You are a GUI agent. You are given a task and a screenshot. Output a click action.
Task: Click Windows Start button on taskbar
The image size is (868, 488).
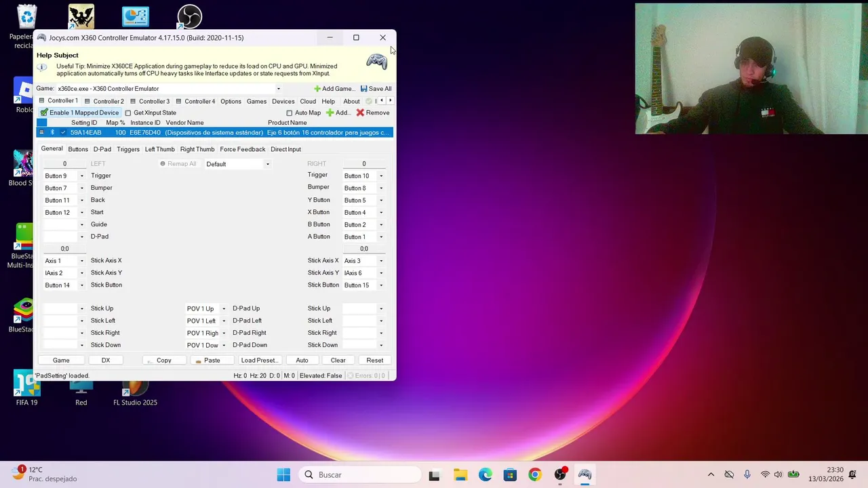click(x=283, y=475)
